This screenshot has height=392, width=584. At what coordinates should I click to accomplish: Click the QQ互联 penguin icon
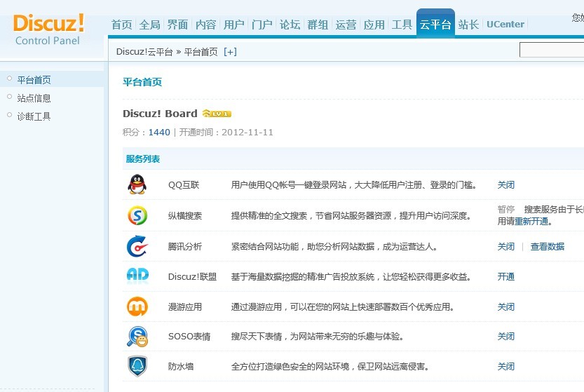[137, 184]
